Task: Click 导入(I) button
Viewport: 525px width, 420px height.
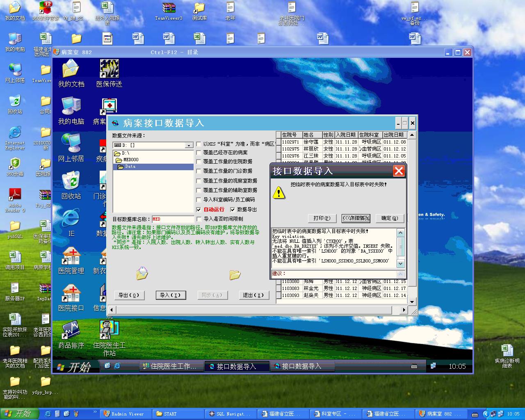Action: coord(171,295)
